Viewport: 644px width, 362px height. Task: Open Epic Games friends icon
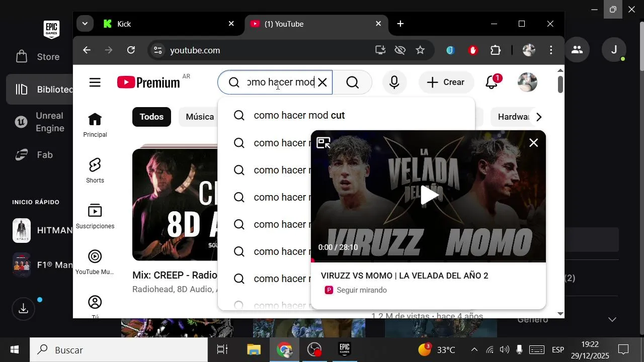click(577, 50)
